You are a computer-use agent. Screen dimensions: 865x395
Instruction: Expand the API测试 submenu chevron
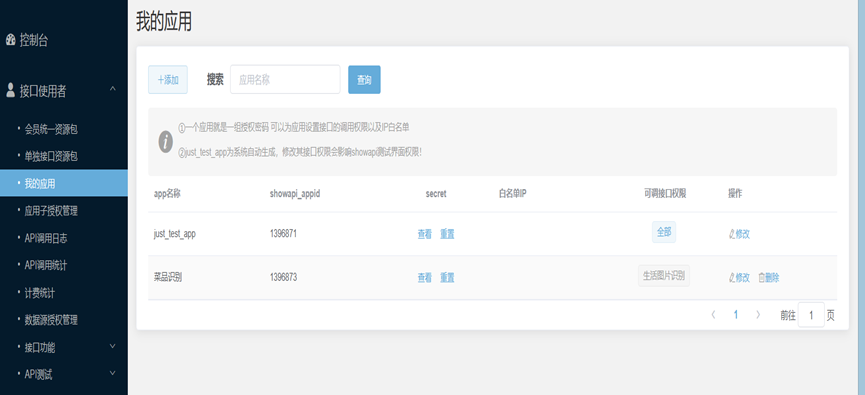[x=113, y=373]
